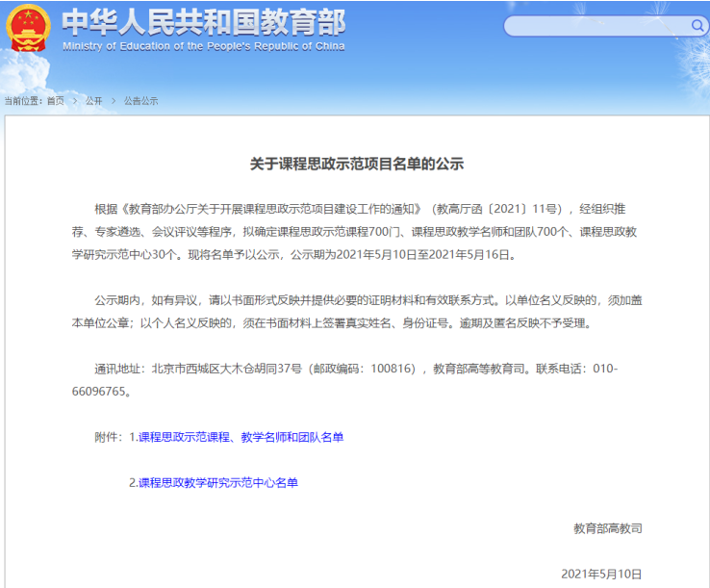Viewport: 710px width, 588px height.
Task: Click the phone number 66096765
Action: [99, 392]
